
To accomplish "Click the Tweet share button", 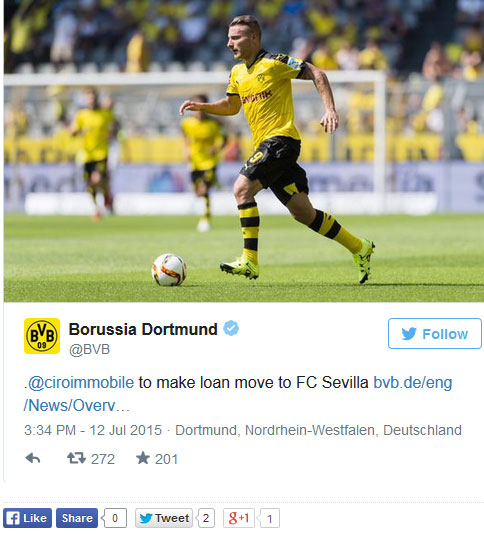I will pyautogui.click(x=164, y=518).
